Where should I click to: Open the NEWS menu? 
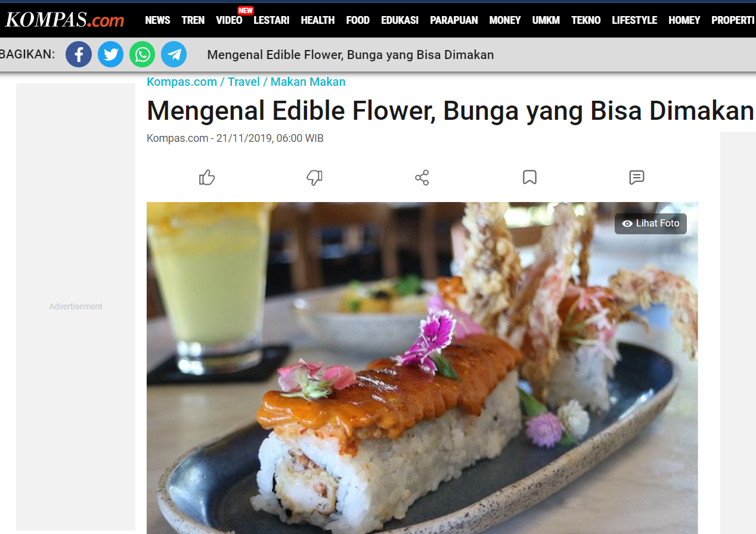[157, 20]
